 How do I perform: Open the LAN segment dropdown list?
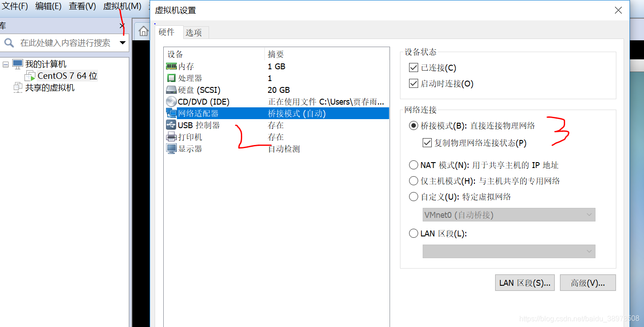[x=509, y=251]
